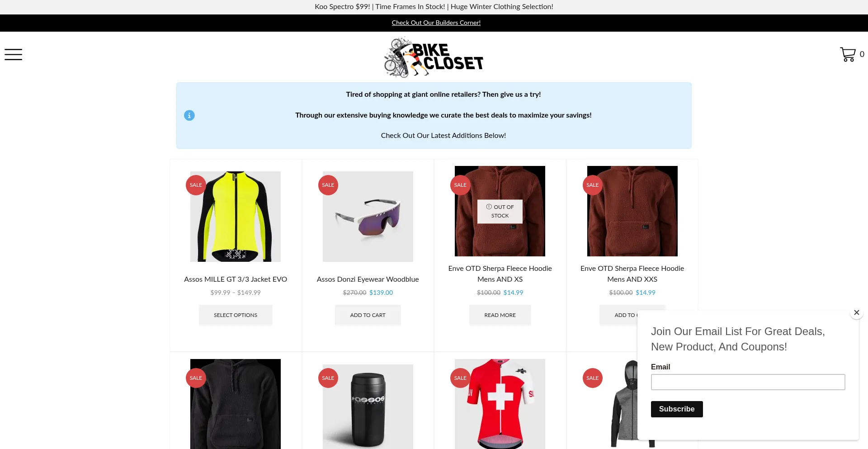
Task: Open the black sherpa hoodie product image
Action: click(236, 404)
